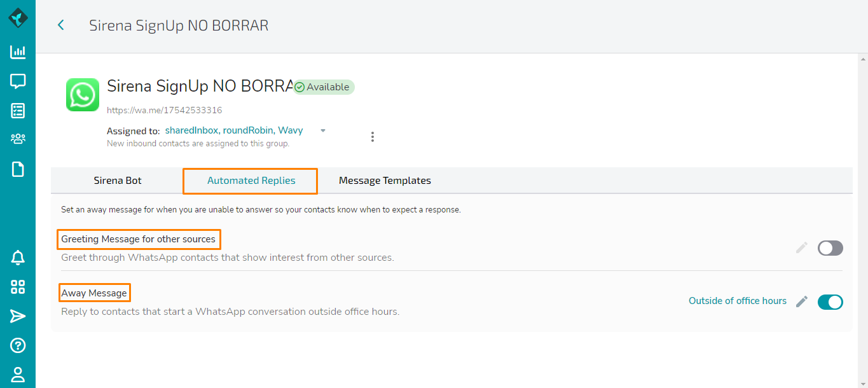Edit the Greeting Message with pencil icon
Image resolution: width=868 pixels, height=388 pixels.
point(802,247)
